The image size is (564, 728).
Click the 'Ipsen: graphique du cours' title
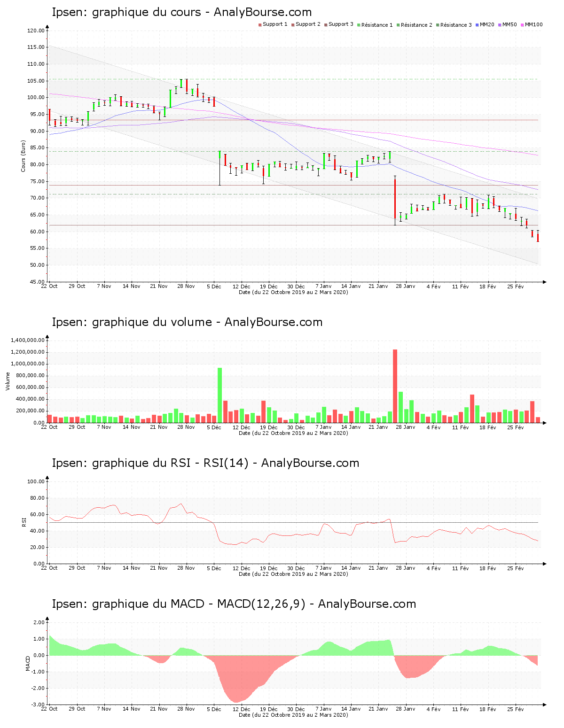[181, 12]
